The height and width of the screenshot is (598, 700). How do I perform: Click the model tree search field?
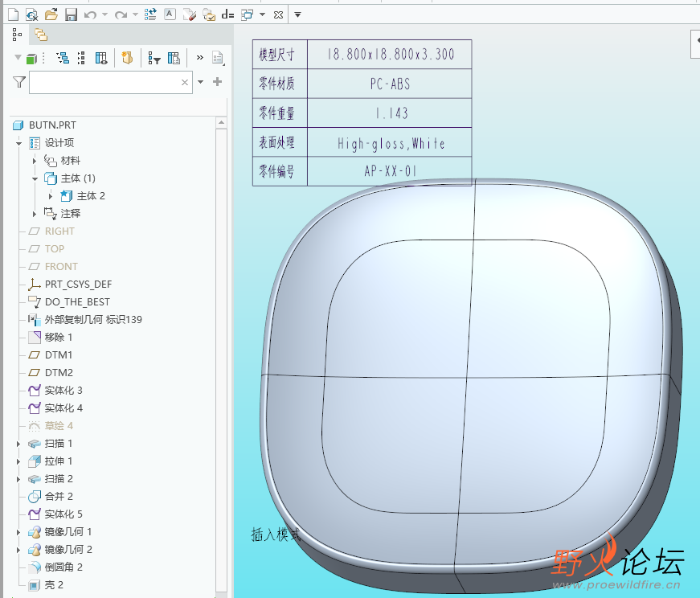(x=103, y=82)
